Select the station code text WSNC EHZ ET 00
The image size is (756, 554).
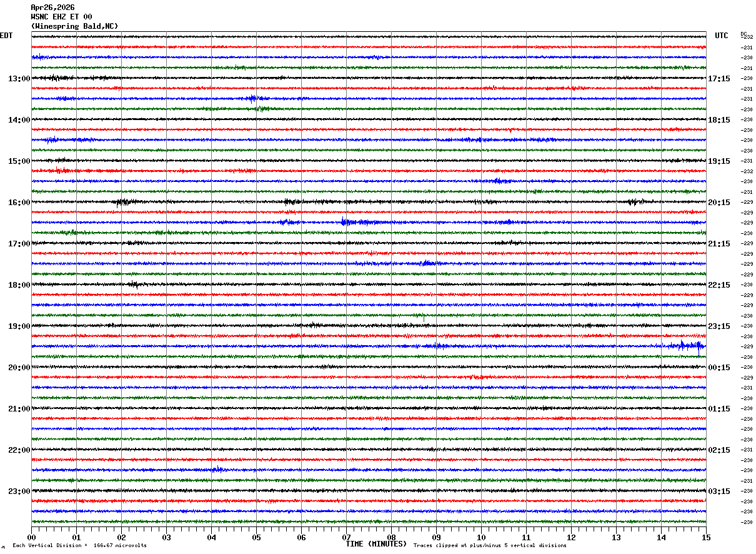pos(61,17)
